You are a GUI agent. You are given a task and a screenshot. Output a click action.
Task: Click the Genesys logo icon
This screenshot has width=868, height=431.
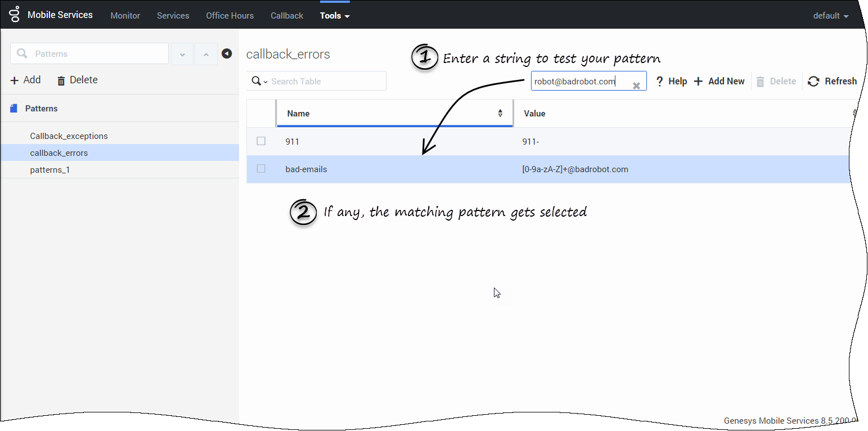14,15
